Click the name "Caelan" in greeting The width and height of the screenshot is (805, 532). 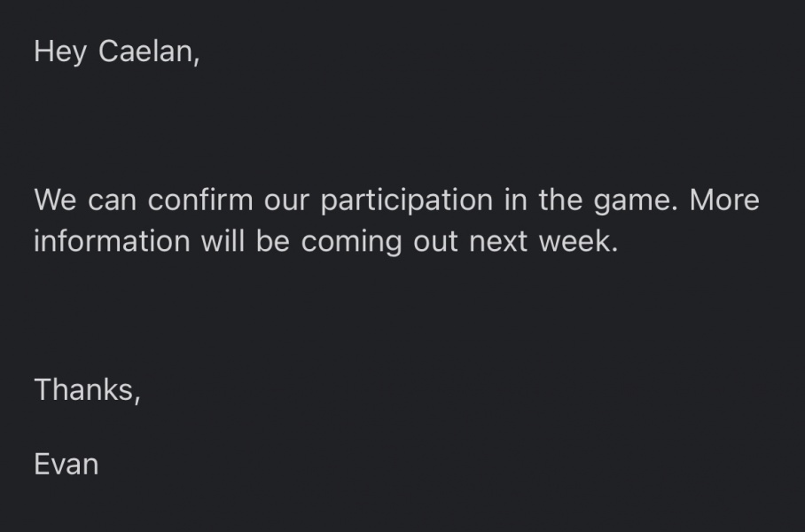point(146,51)
